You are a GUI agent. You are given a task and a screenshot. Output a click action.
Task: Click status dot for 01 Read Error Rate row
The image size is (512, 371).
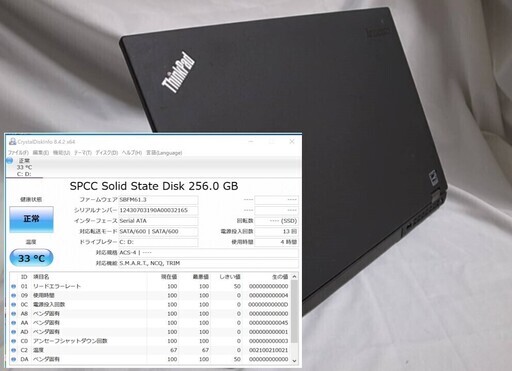14,286
